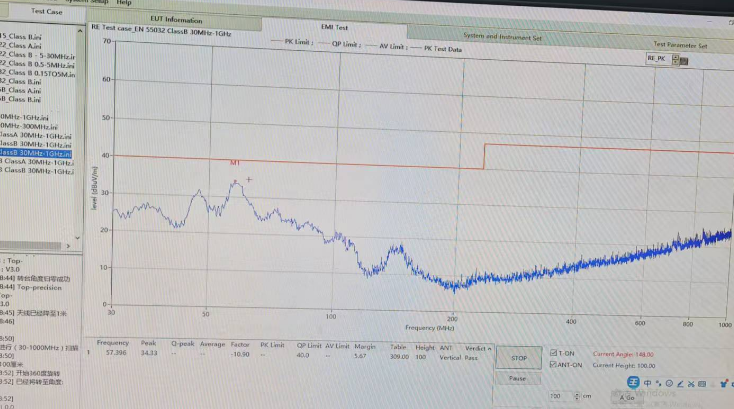The width and height of the screenshot is (734, 409).
Task: Click the RE_PK selector increment arrows
Action: 675,59
